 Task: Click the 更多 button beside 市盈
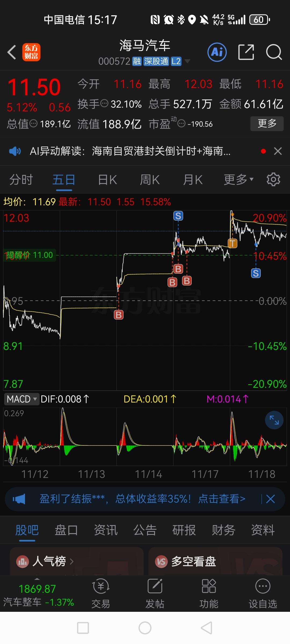coord(267,123)
